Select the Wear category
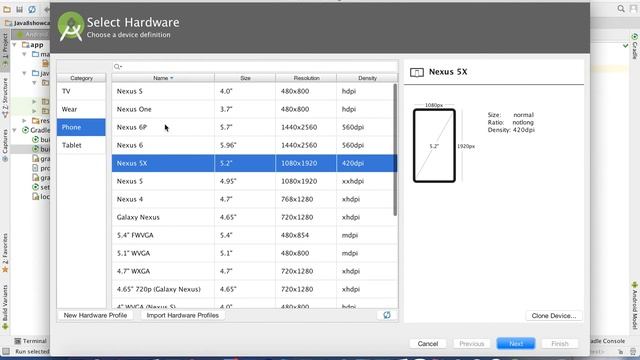640x360 pixels. tap(81, 109)
